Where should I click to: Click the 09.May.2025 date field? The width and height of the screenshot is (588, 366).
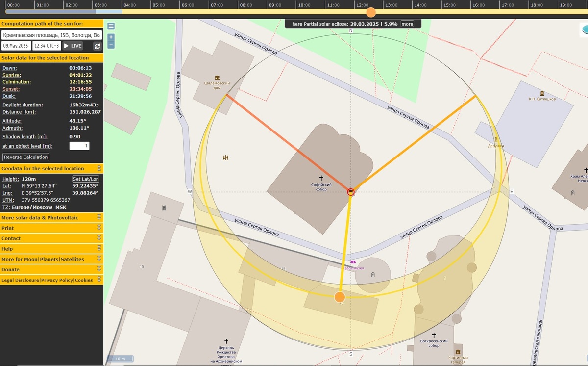[16, 46]
